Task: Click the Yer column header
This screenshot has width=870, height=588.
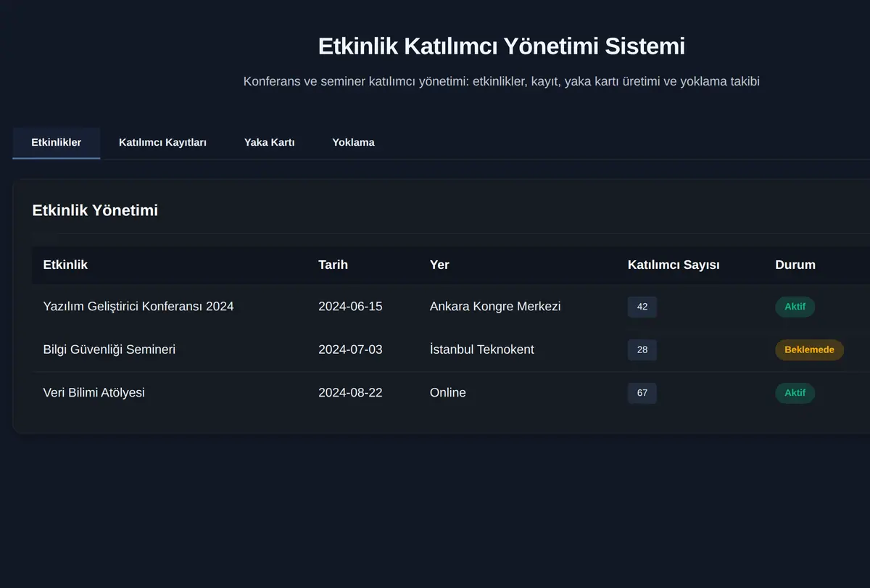Action: [x=439, y=265]
